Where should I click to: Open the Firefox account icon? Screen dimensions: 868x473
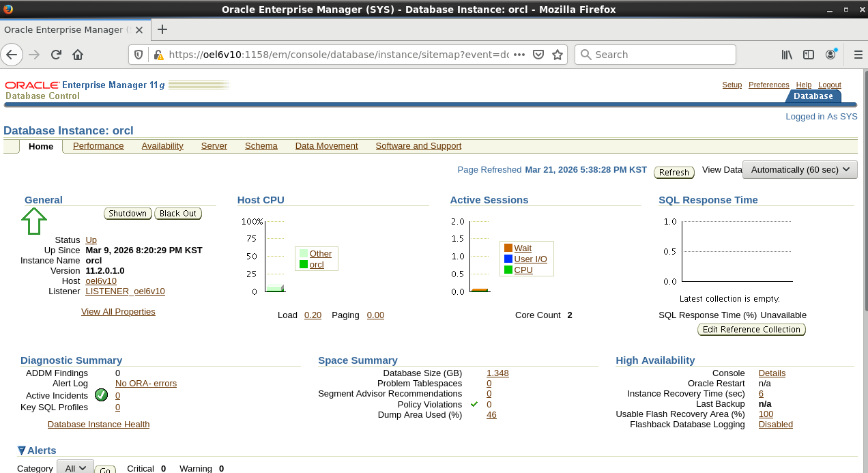pyautogui.click(x=831, y=54)
